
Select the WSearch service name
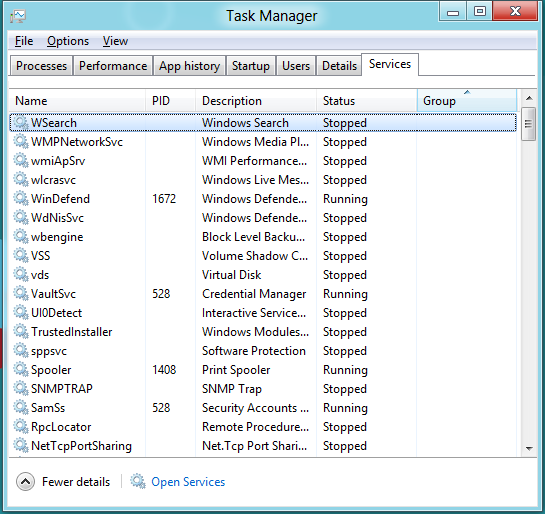tap(54, 123)
